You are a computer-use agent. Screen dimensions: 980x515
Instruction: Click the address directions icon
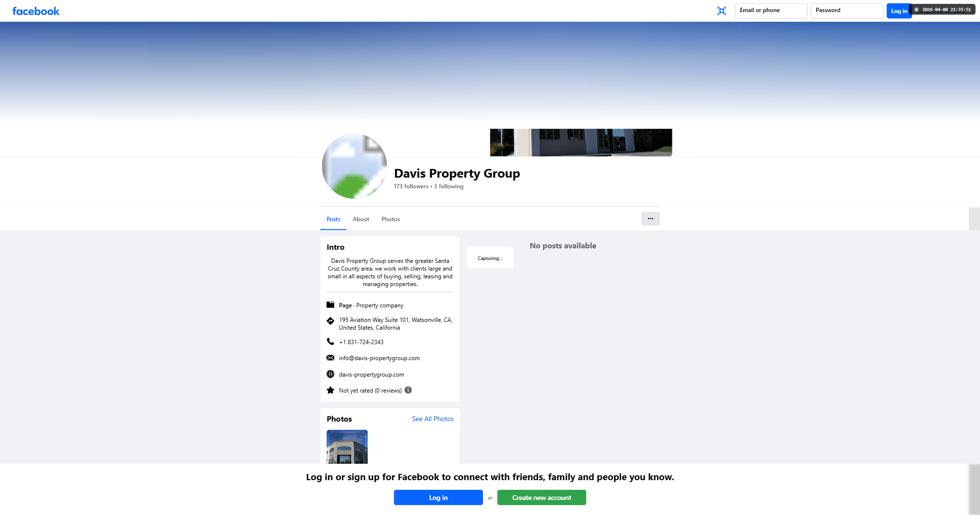pyautogui.click(x=330, y=320)
